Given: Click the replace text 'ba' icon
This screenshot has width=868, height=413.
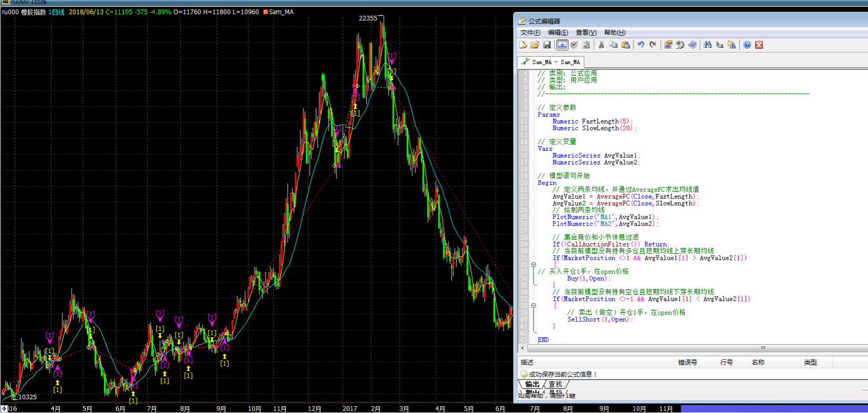Looking at the screenshot, I should [720, 45].
